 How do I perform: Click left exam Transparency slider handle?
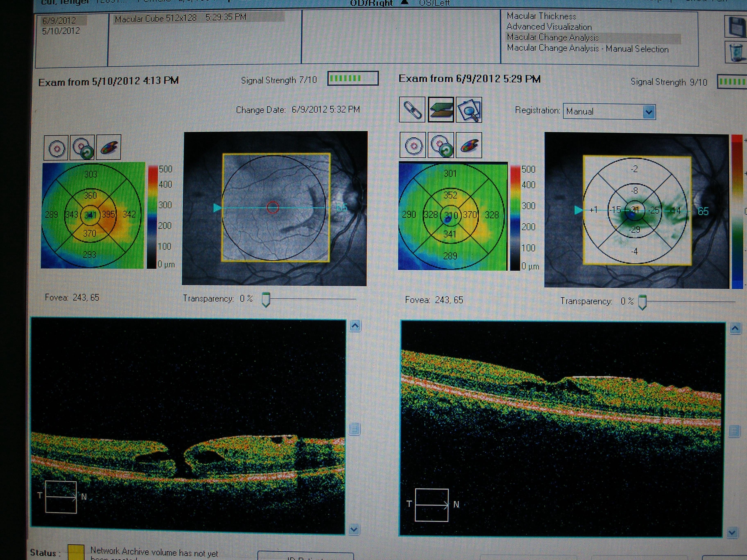click(266, 300)
